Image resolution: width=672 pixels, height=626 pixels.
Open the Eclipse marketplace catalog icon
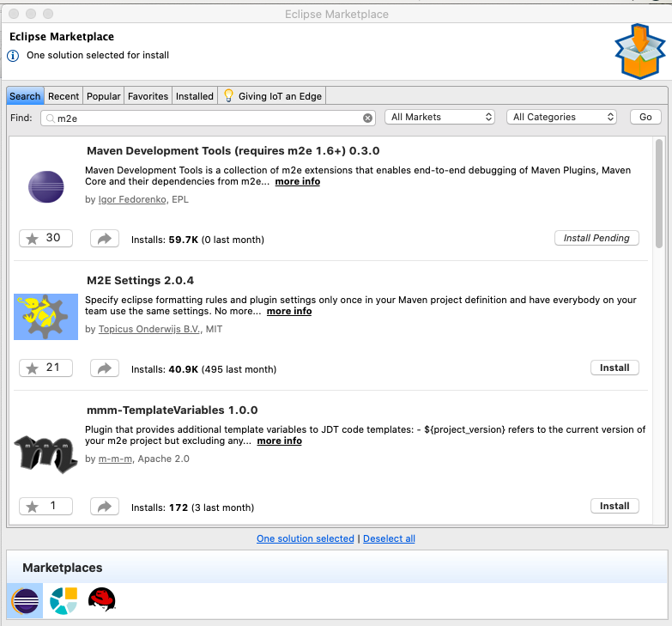[25, 600]
